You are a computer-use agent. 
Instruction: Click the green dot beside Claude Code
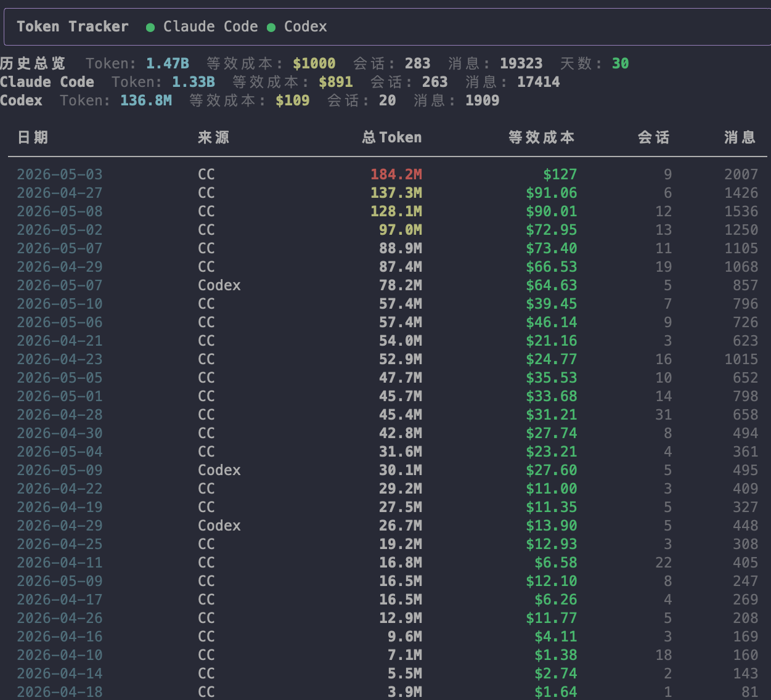tap(150, 27)
